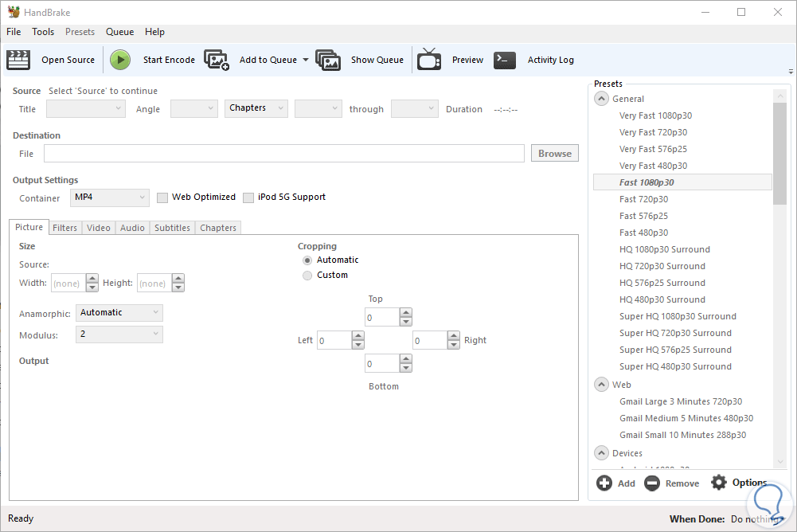797x532 pixels.
Task: Select Gmail Large 3 Minutes 720p30 preset
Action: (x=681, y=401)
